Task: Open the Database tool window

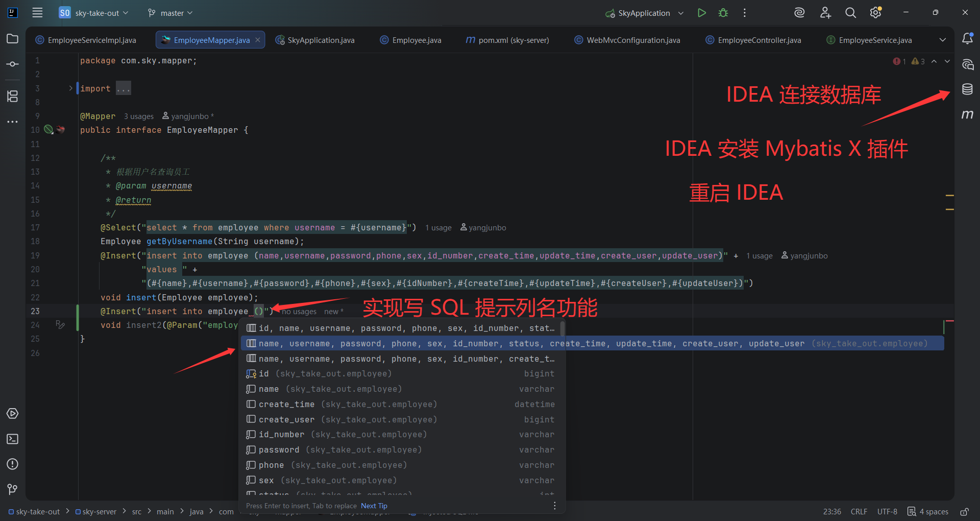Action: (967, 89)
